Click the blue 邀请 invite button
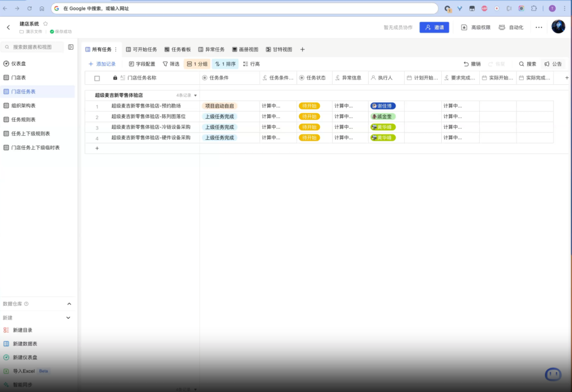Screen dimensions: 572x392 434,28
